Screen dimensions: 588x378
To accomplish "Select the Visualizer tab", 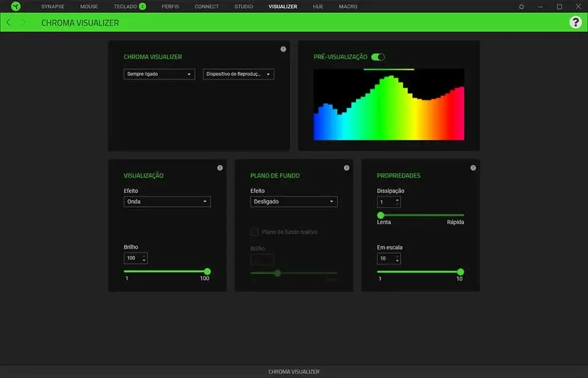I will pos(283,6).
